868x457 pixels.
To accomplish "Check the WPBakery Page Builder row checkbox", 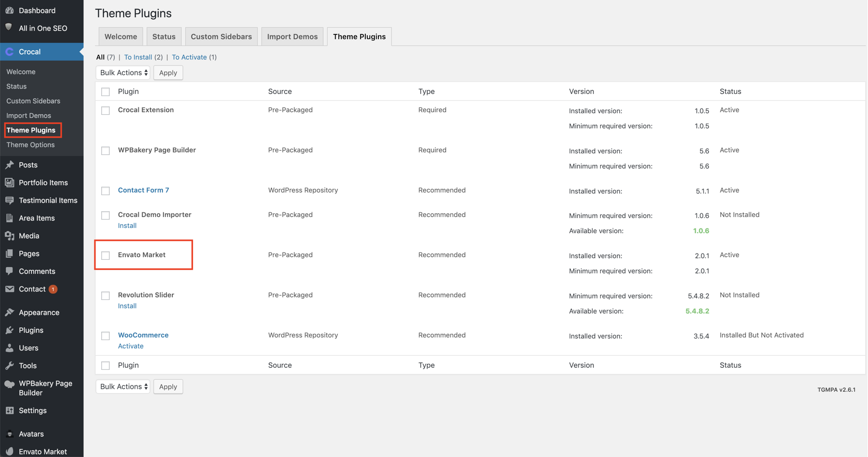I will coord(105,151).
